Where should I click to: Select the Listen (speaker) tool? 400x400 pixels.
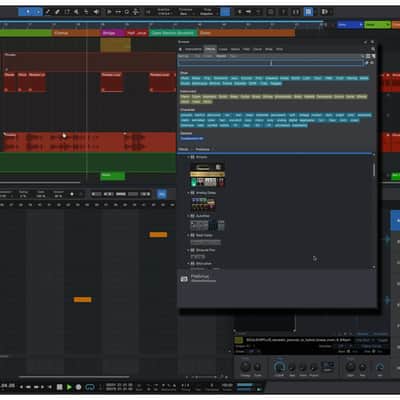click(x=96, y=12)
